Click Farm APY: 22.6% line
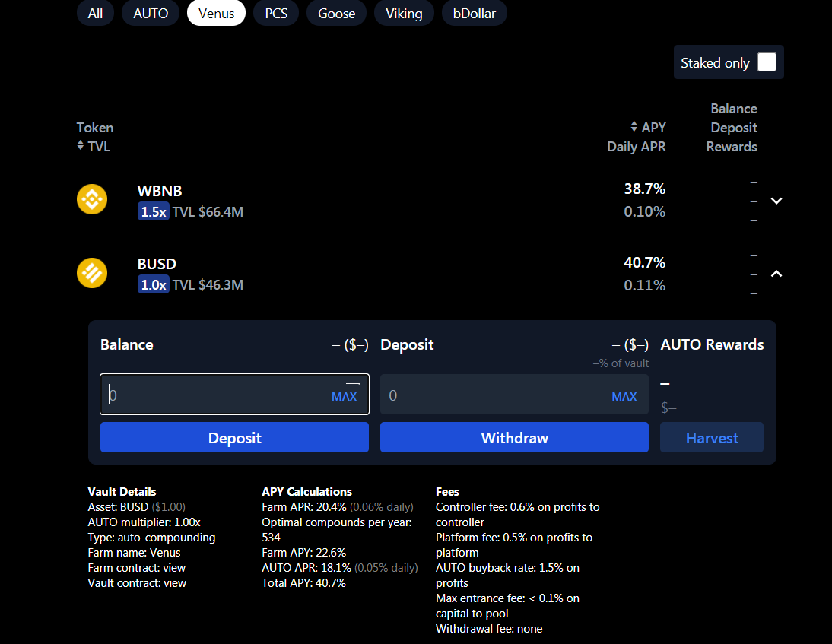 304,553
